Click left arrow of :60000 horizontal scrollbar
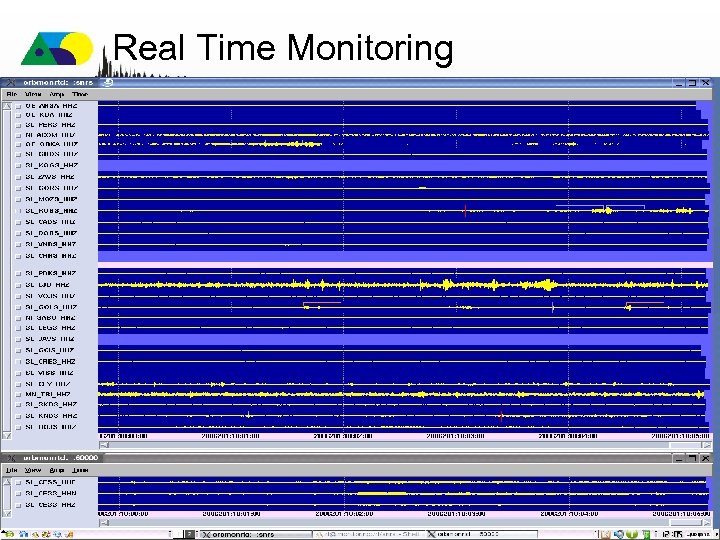Image resolution: width=720 pixels, height=540 pixels. pyautogui.click(x=104, y=522)
